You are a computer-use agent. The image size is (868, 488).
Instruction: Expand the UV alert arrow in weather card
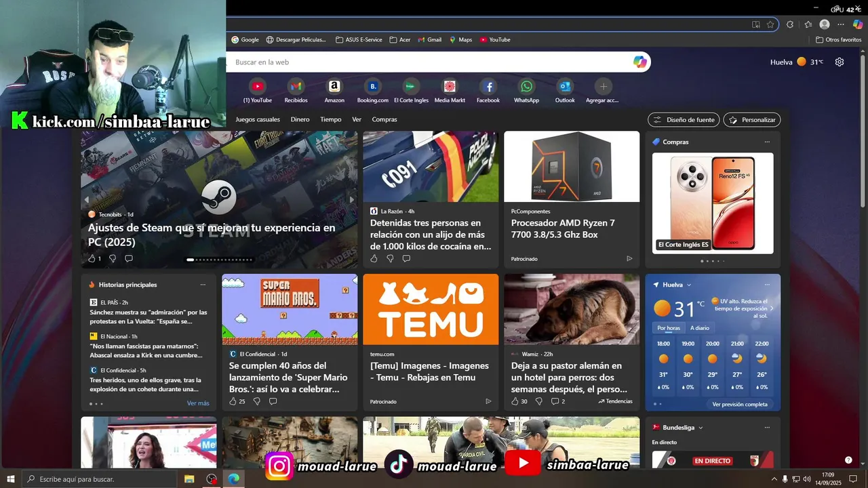tap(771, 308)
